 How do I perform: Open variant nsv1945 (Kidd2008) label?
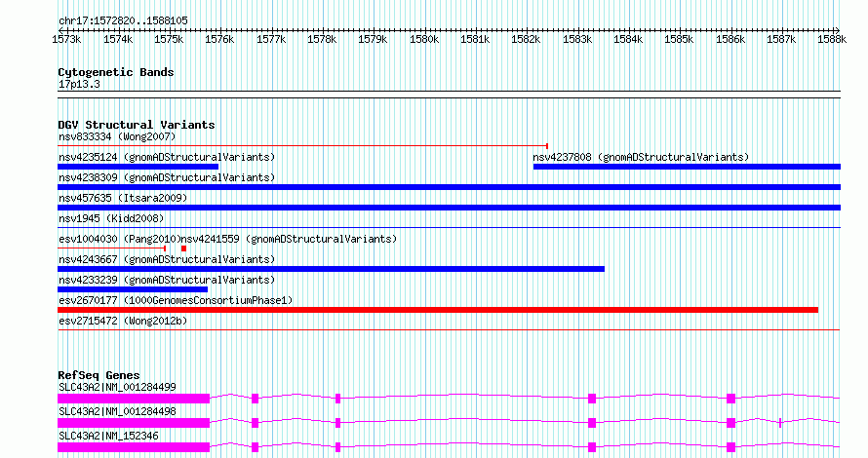click(111, 218)
